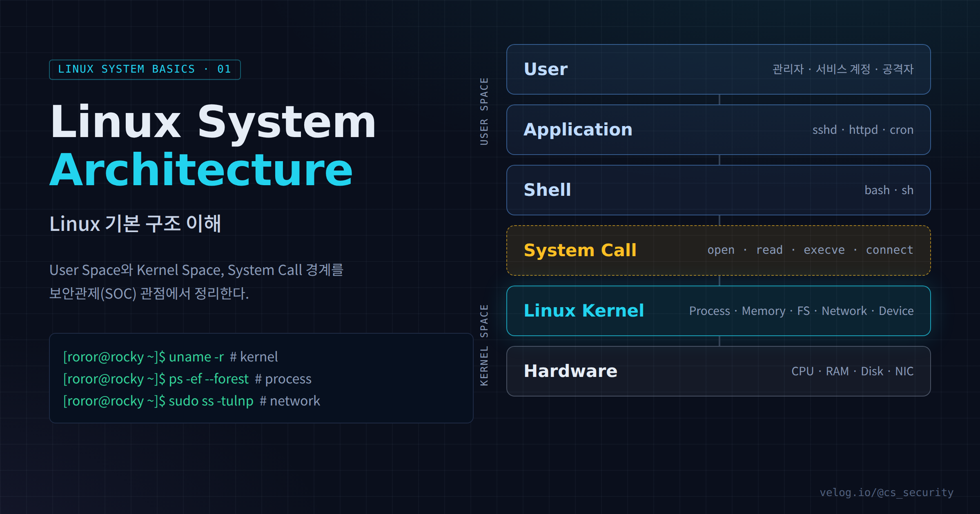Click the Shell layer title

tap(547, 190)
